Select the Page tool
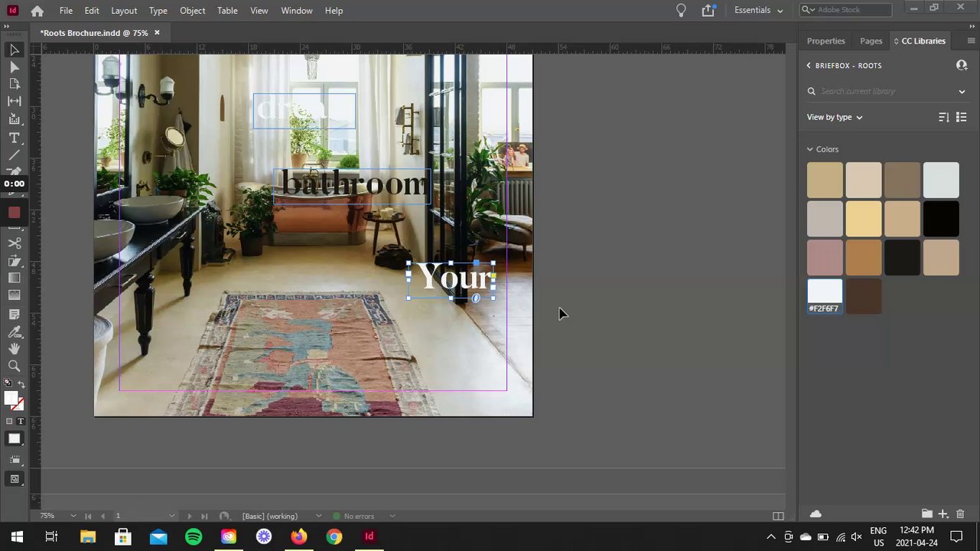This screenshot has width=980, height=551. click(x=14, y=84)
